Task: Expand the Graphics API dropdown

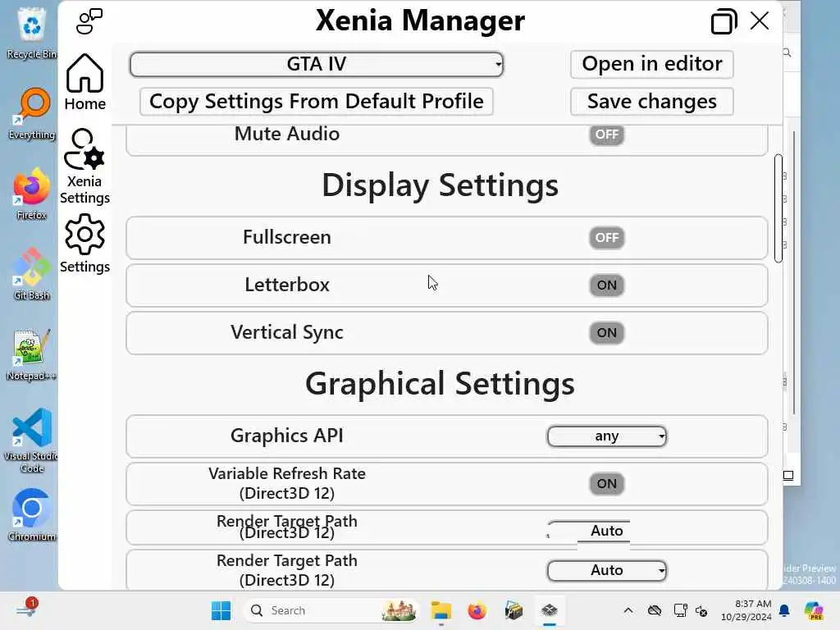Action: tap(606, 436)
